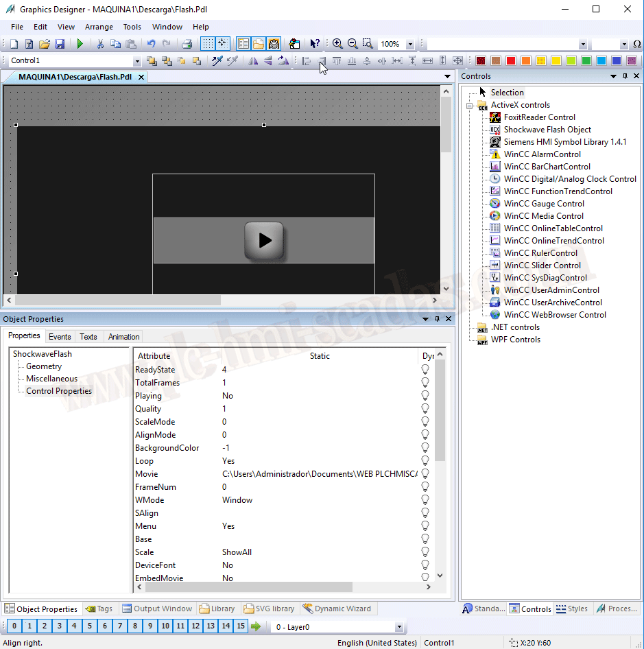Open the 0 - Layer0 dropdown
644x649 pixels.
click(399, 627)
